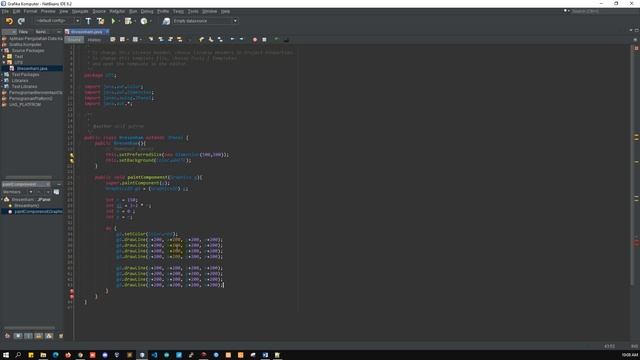
Task: Shift Line Right using editor toolbar
Action: 242,40
